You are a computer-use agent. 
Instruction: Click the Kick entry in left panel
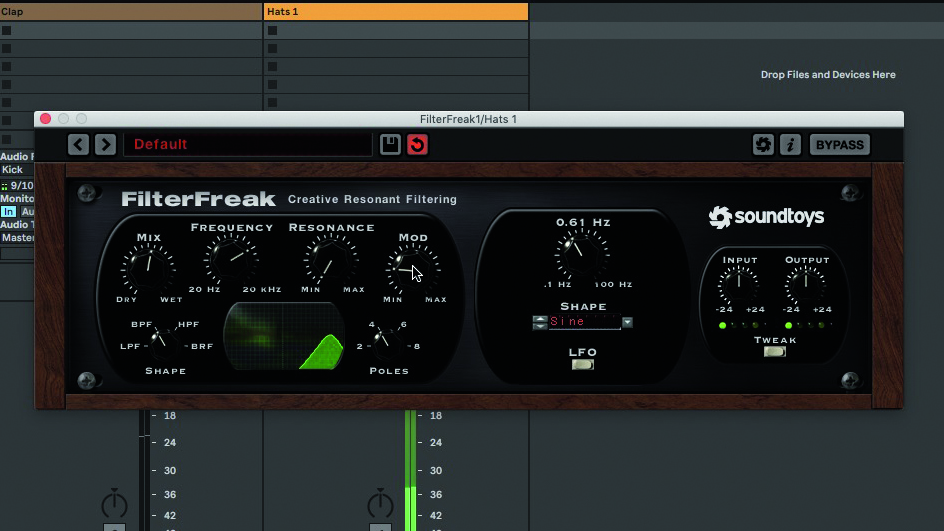pos(12,170)
